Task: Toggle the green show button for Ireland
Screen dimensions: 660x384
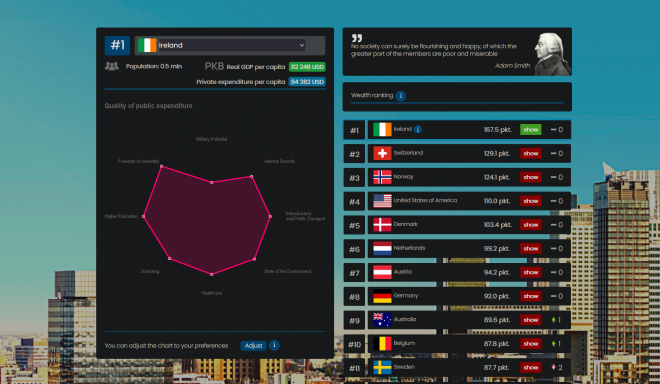Action: (x=530, y=130)
